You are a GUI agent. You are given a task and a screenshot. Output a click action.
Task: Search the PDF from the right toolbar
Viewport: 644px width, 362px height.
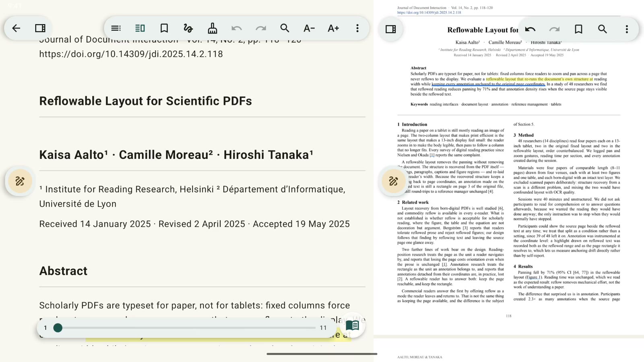[603, 29]
